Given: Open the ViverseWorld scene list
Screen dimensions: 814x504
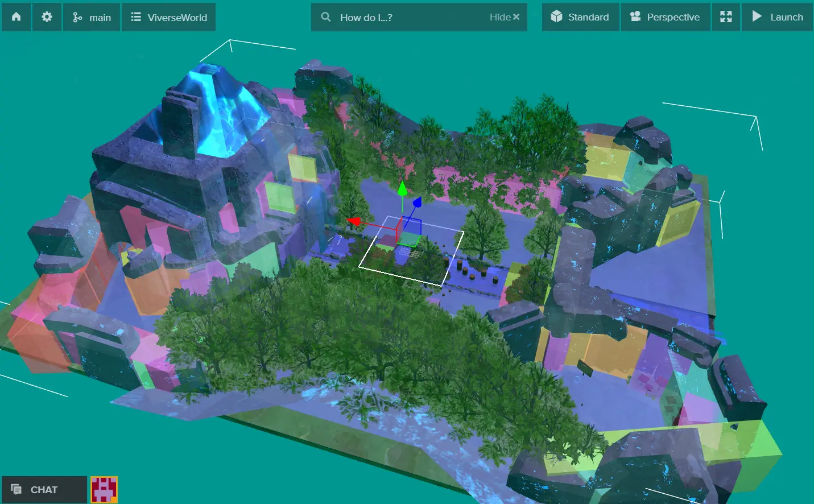Looking at the screenshot, I should pos(169,17).
